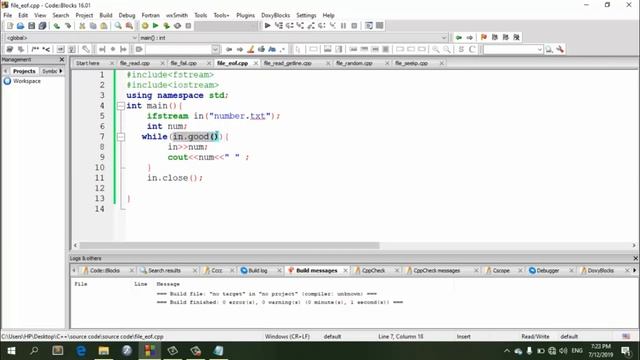
Task: Click the Undo toolbar icon
Action: point(57,26)
